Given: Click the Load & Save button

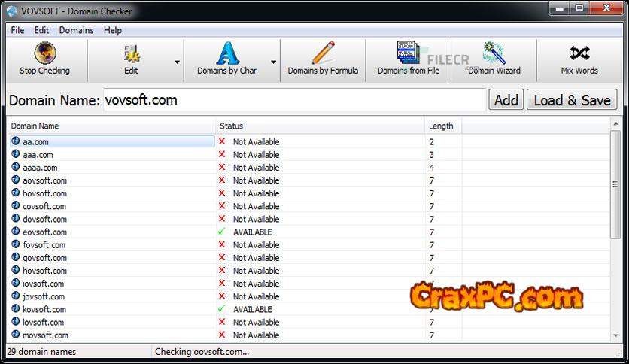Looking at the screenshot, I should 572,100.
